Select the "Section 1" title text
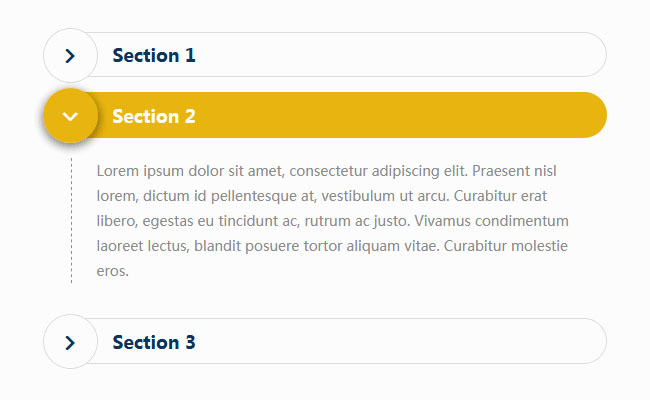 pos(154,55)
